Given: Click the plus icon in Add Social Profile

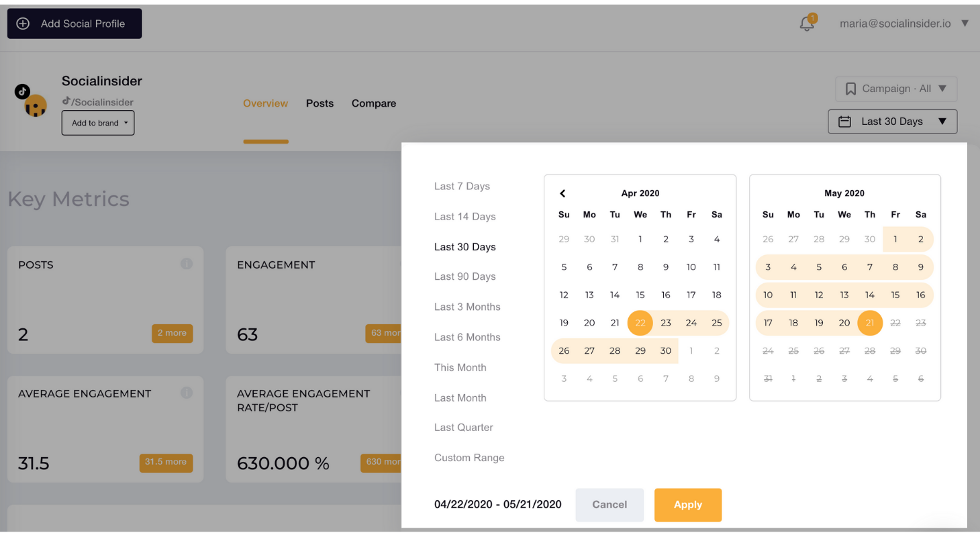Looking at the screenshot, I should pyautogui.click(x=23, y=23).
